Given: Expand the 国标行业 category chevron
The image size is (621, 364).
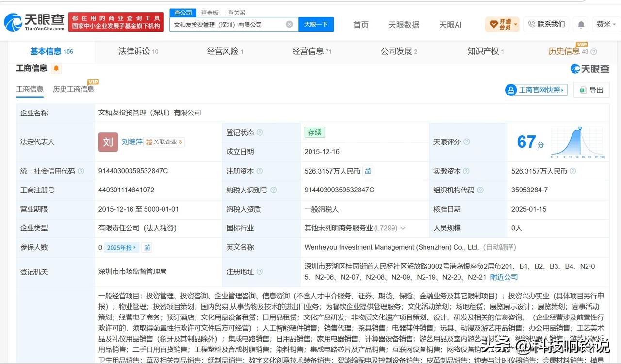Looking at the screenshot, I should tap(403, 228).
